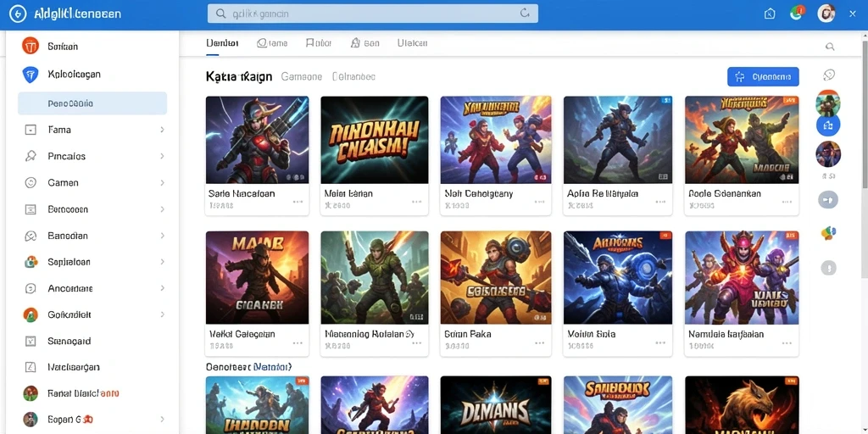
Task: Open more options on Maiar laian card
Action: tap(417, 202)
